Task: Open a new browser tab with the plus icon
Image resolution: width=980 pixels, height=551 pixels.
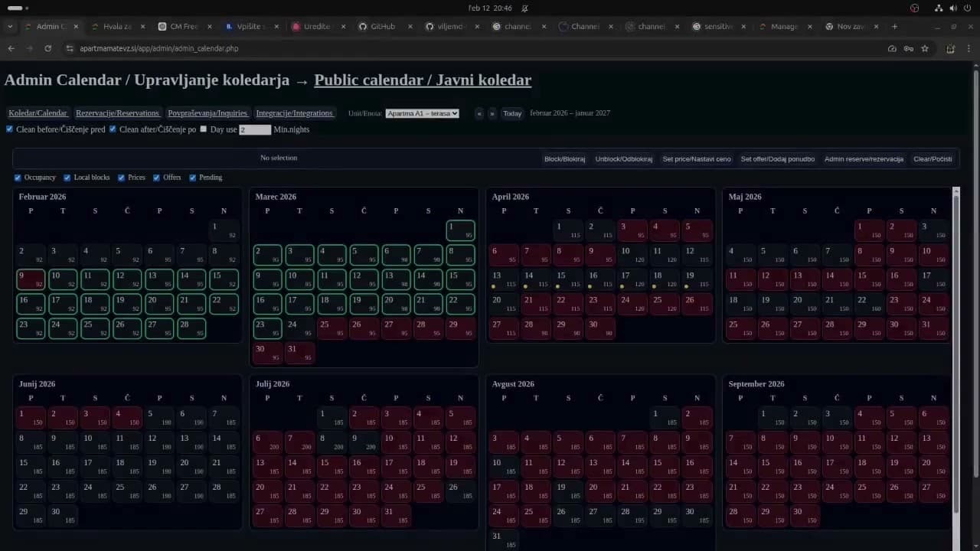Action: tap(894, 25)
